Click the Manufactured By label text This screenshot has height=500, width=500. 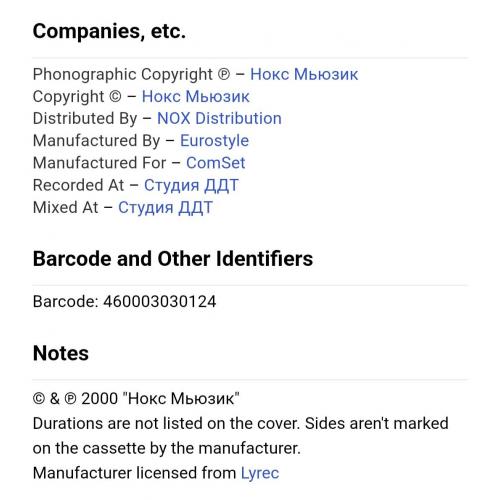[x=96, y=141]
